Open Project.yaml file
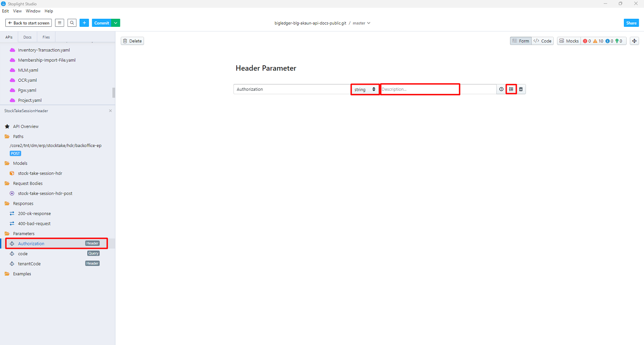Viewport: 644px width, 345px height. tap(30, 101)
